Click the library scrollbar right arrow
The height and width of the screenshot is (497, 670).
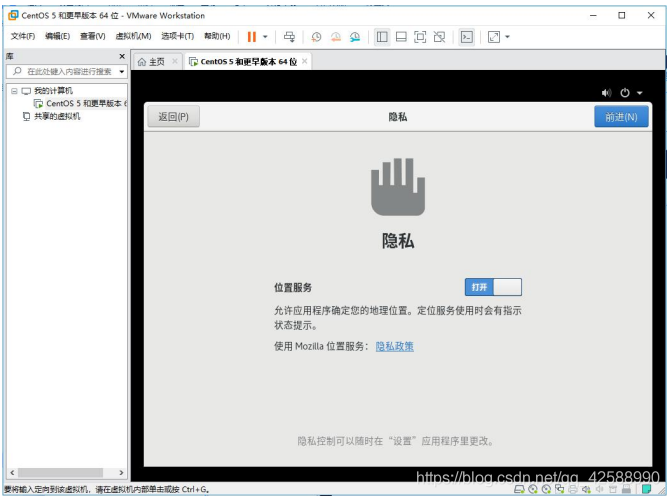click(121, 472)
